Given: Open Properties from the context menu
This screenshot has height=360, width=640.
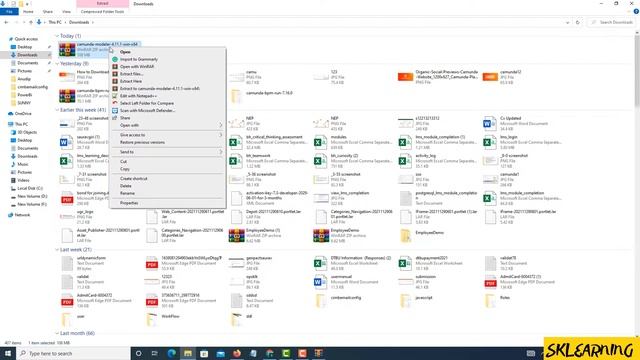Looking at the screenshot, I should [x=129, y=203].
